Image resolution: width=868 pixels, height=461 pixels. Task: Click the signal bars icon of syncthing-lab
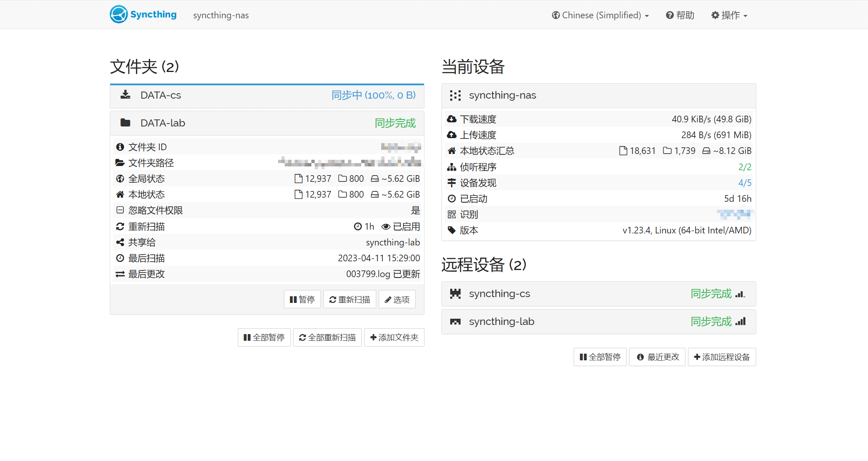(x=740, y=322)
